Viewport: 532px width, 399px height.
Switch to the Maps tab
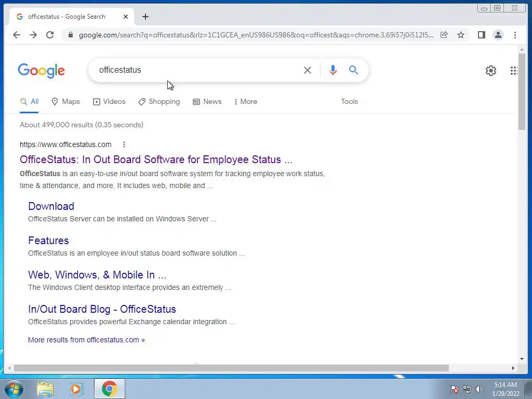(x=65, y=101)
